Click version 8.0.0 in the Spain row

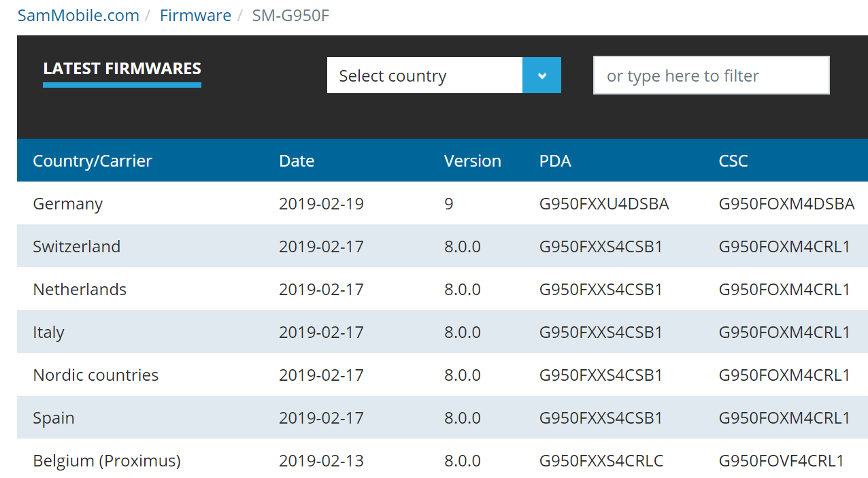pos(463,418)
